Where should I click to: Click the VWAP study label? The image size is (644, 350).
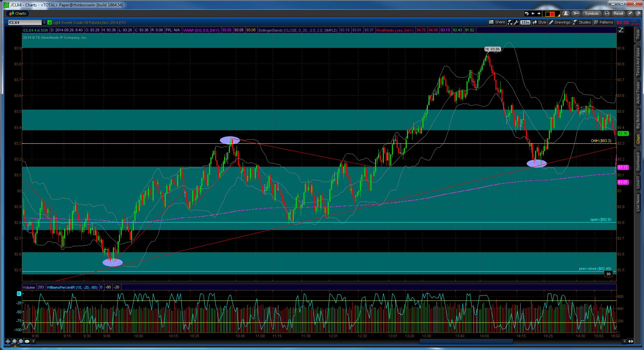[x=201, y=30]
